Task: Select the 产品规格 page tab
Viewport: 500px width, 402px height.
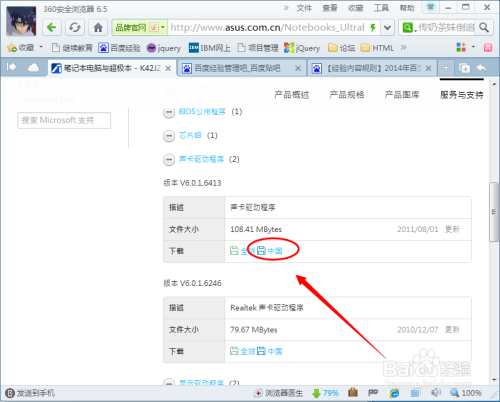Action: pos(347,95)
